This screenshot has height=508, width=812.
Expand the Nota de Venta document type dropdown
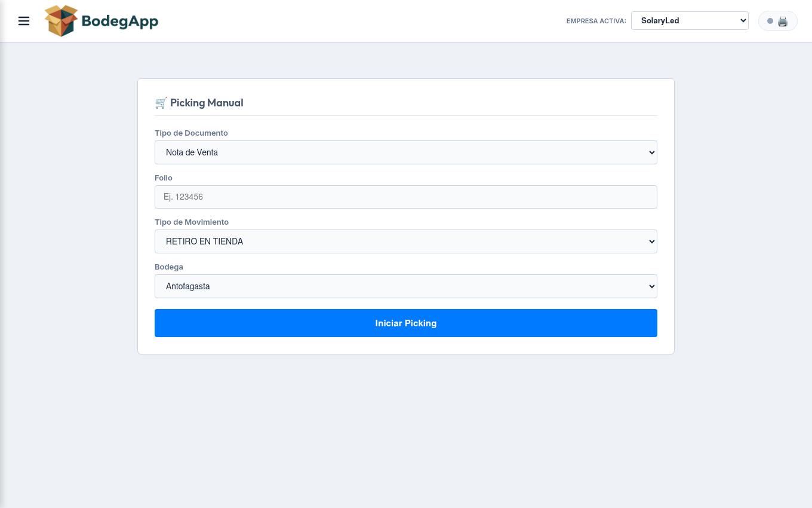pos(406,152)
